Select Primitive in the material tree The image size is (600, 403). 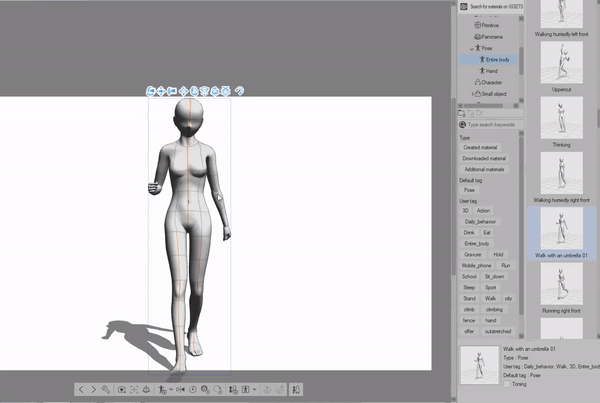click(486, 25)
